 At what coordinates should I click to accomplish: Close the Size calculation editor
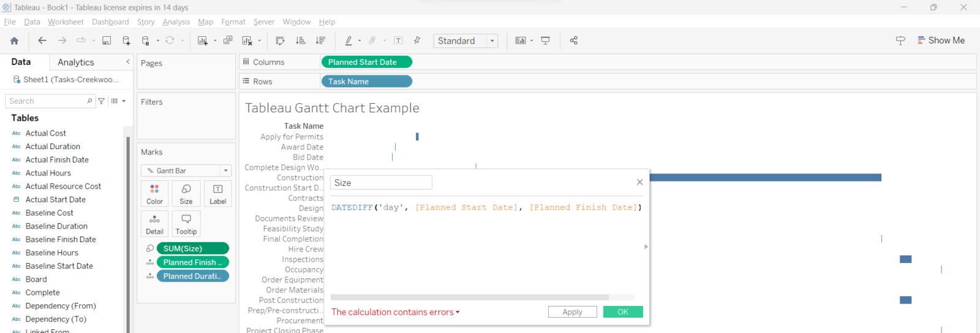click(639, 182)
